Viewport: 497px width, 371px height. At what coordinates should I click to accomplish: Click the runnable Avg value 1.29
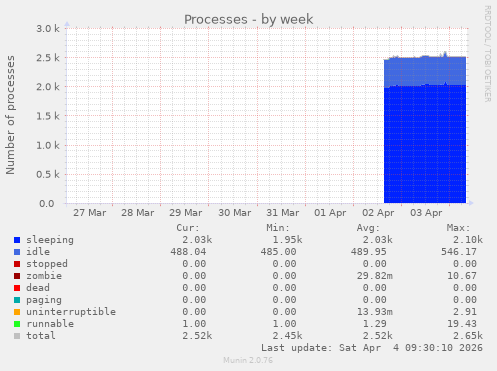pyautogui.click(x=375, y=324)
